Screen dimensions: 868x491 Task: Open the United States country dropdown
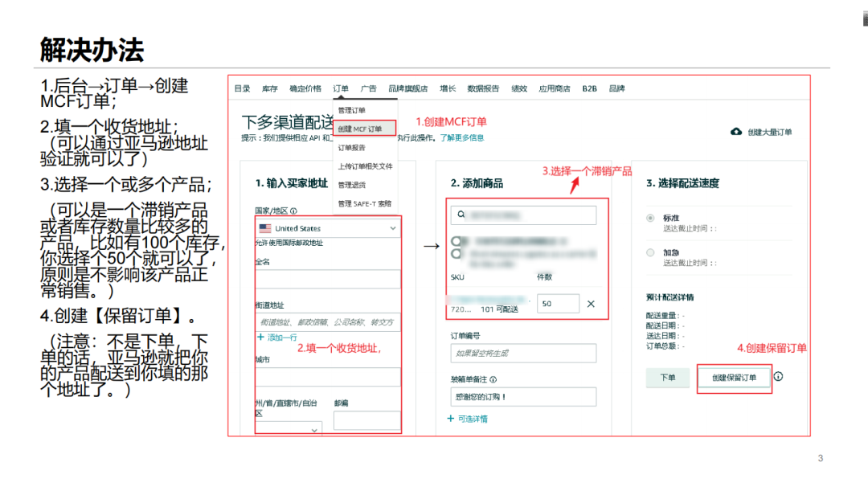click(x=329, y=228)
